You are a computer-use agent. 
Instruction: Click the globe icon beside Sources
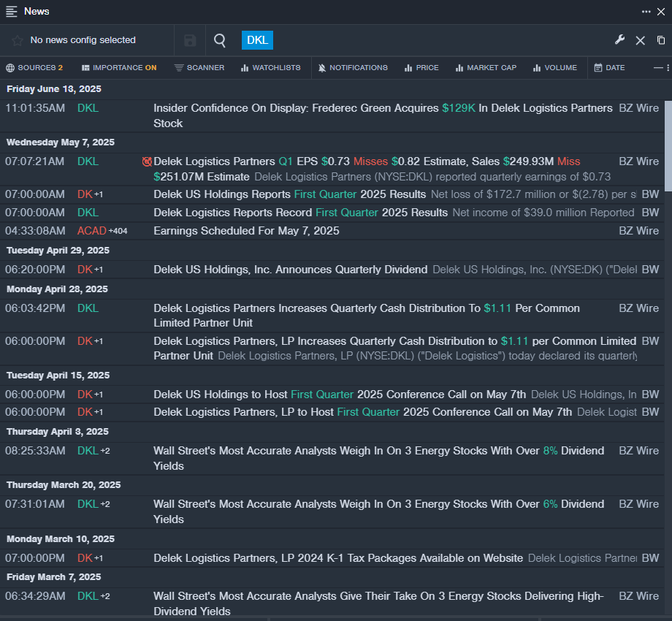coord(10,68)
